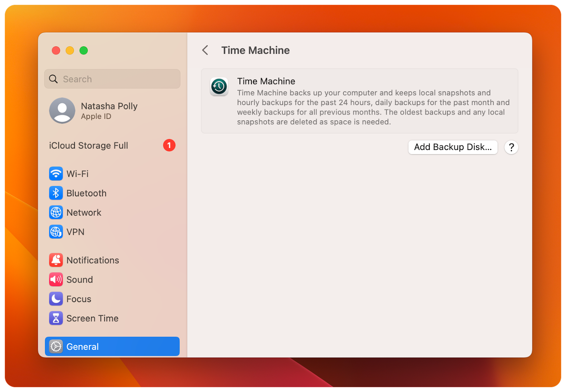Click the Natasha Polly profile avatar
Screen dimensions: 566x392
pos(62,111)
